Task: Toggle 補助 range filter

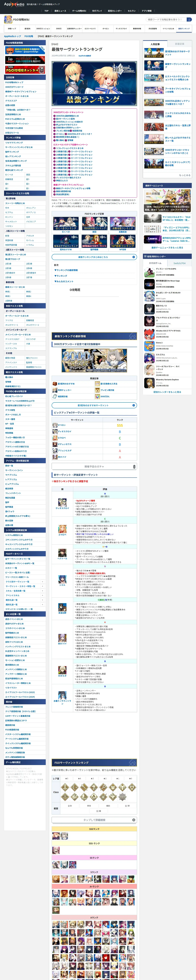Action: (x=108, y=806)
